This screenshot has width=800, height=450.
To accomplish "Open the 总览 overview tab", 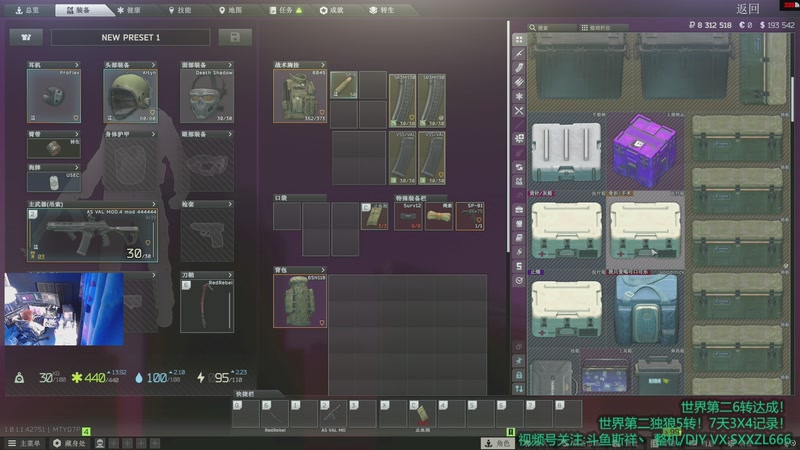I will click(x=27, y=10).
